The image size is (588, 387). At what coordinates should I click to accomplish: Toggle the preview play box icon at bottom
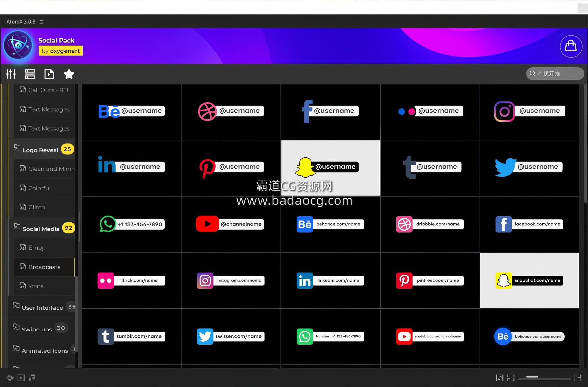point(21,378)
